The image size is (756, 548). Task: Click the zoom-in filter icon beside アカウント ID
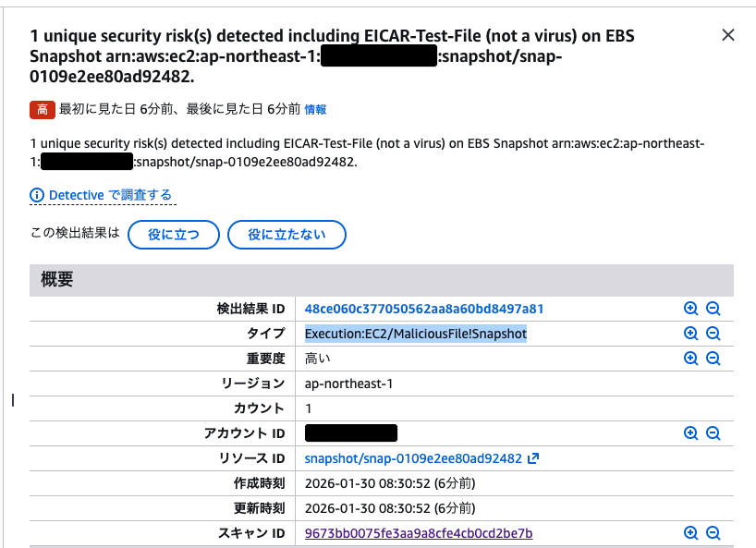691,432
